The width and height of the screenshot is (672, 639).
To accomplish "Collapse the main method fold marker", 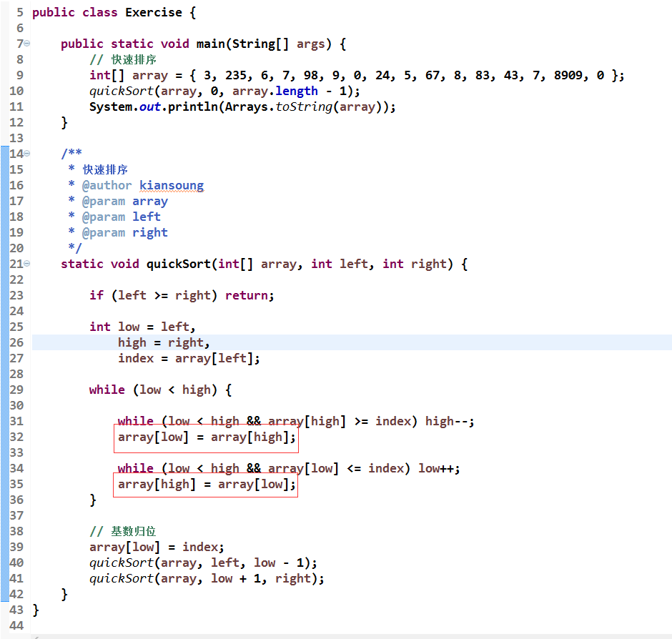I will (x=27, y=44).
